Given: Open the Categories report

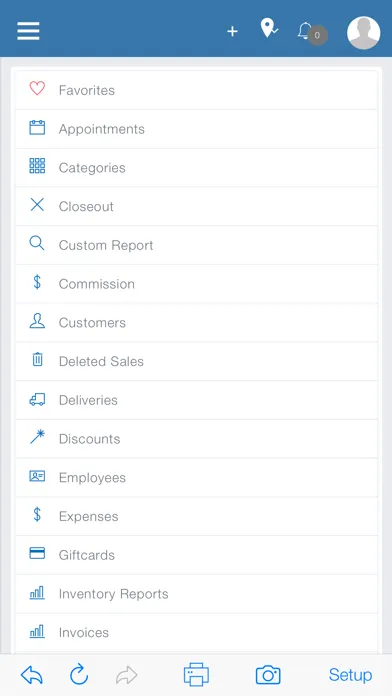Looking at the screenshot, I should tap(197, 168).
